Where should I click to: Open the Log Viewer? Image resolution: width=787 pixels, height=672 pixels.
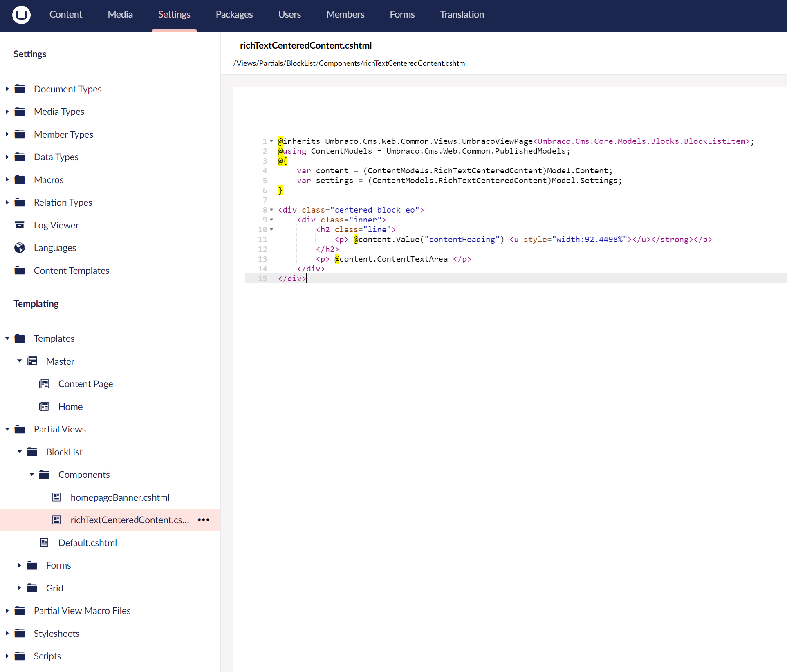[x=56, y=225]
